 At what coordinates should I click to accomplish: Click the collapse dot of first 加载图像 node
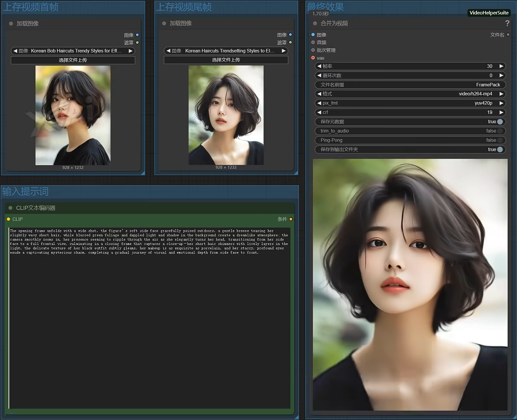click(11, 23)
